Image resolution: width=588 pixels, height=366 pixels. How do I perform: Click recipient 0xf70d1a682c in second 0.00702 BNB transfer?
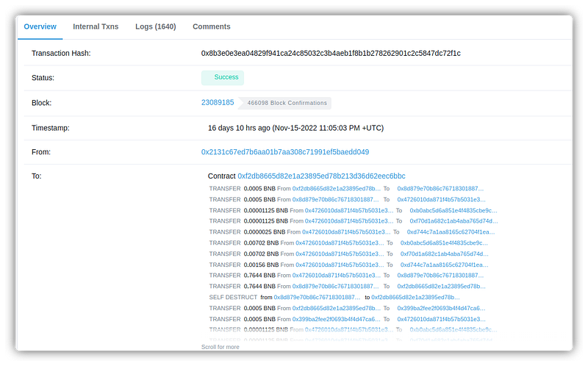pyautogui.click(x=444, y=254)
